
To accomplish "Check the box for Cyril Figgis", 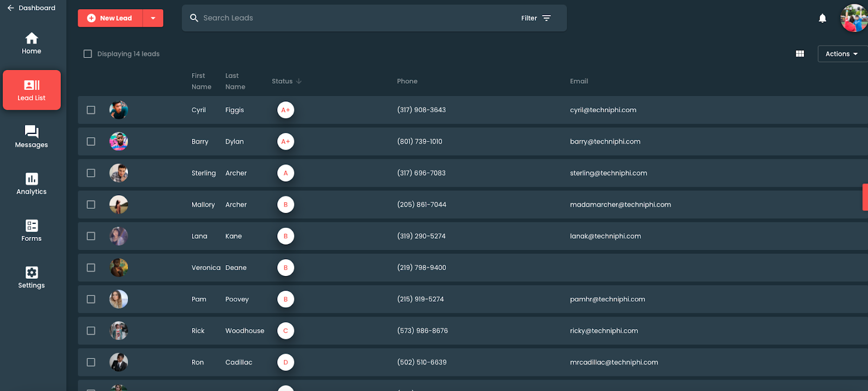I will tap(91, 110).
